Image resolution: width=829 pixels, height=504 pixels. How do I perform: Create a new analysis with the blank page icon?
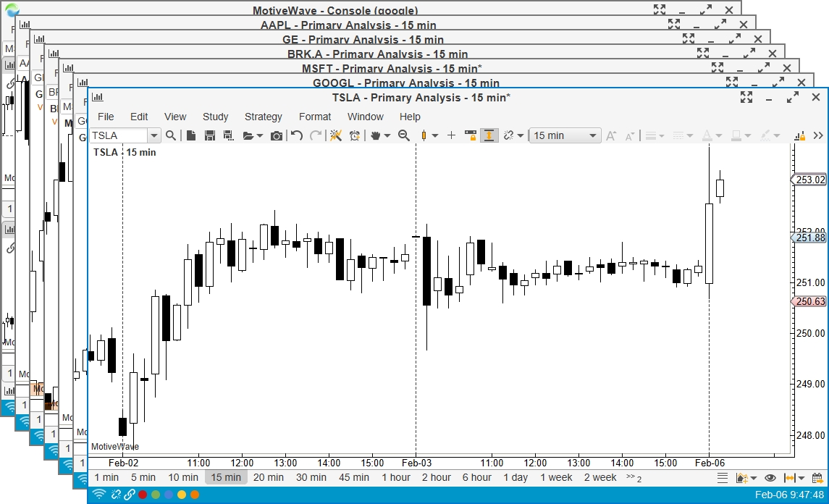click(x=191, y=135)
